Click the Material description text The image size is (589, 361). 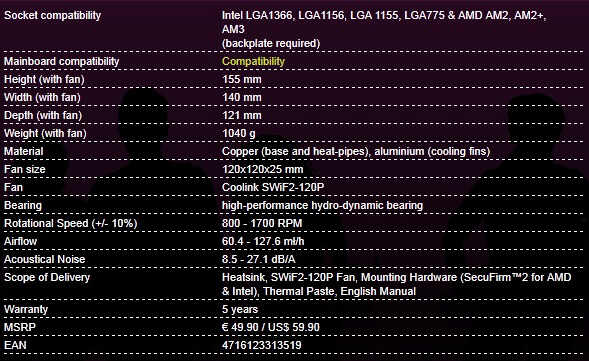tap(356, 151)
